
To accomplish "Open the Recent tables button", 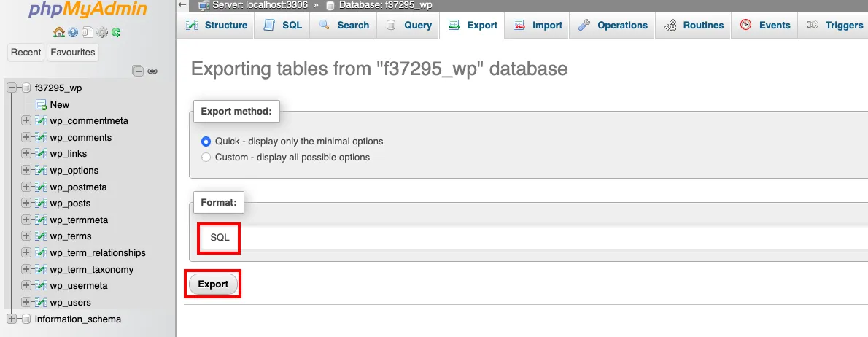I will tap(26, 53).
